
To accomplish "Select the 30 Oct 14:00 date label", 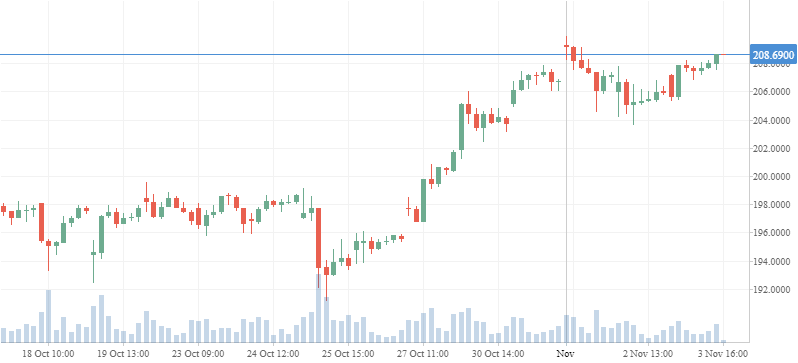I will [x=498, y=353].
